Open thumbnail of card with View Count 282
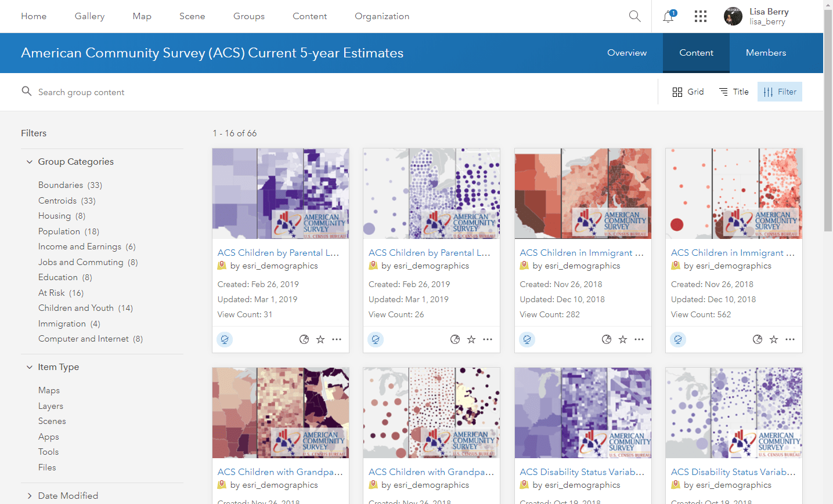This screenshot has width=833, height=504. pos(583,194)
